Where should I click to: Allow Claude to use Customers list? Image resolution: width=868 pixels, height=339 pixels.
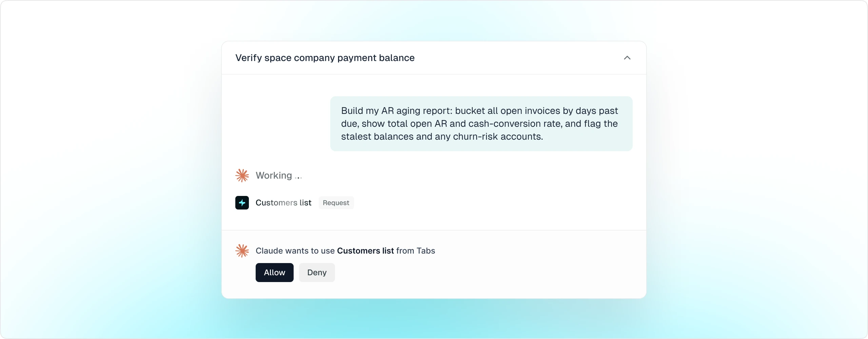tap(274, 273)
